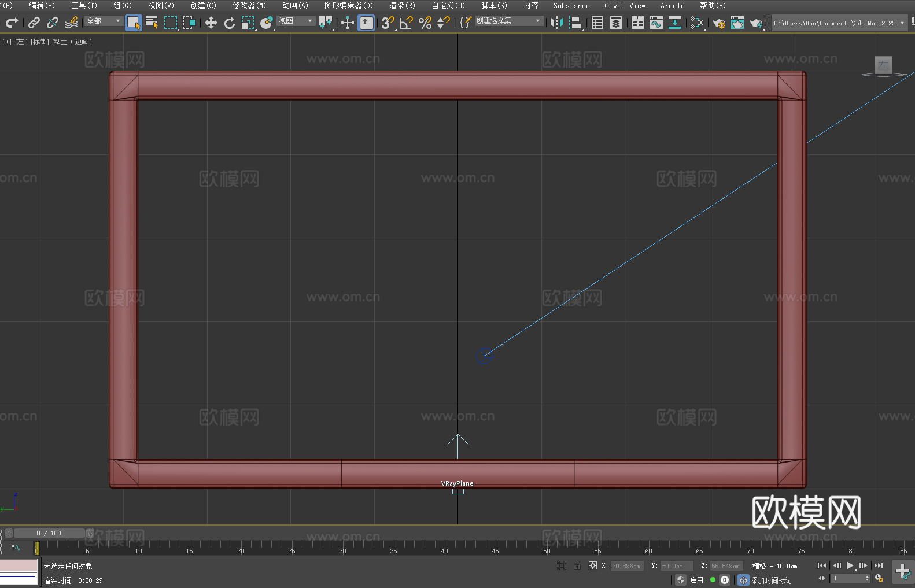Expand the project path dropdown
Screen dimensions: 915x588
coord(902,23)
